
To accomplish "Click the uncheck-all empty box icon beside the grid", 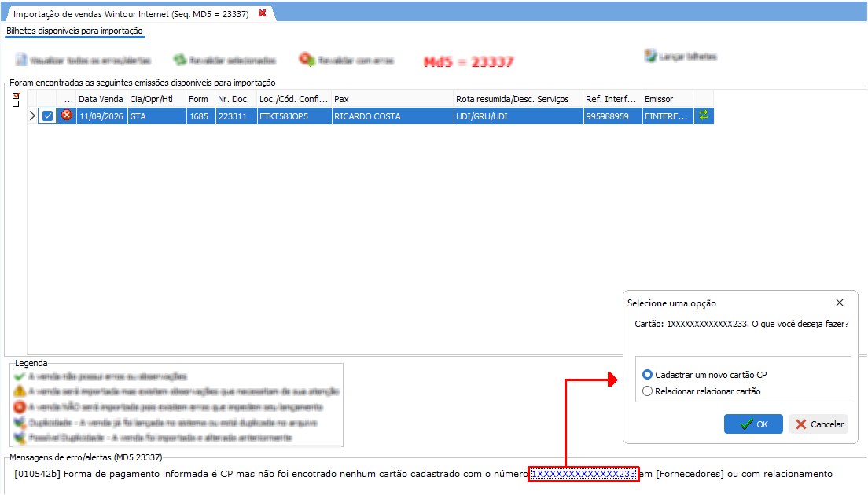I will (x=16, y=104).
